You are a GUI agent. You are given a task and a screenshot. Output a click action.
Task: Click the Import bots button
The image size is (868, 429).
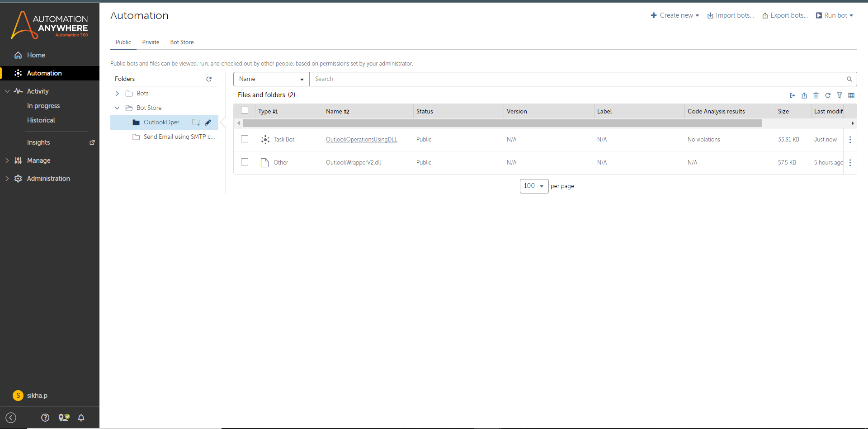click(731, 15)
